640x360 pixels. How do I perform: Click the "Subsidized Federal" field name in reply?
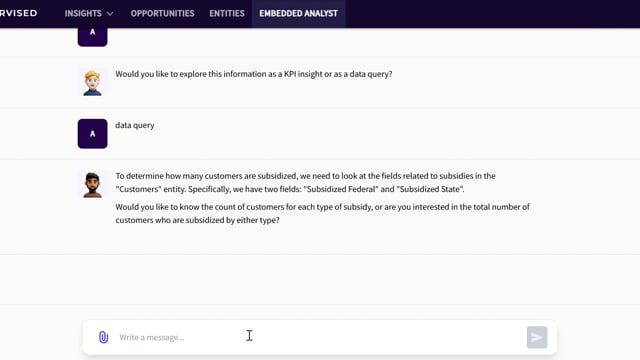pyautogui.click(x=342, y=189)
